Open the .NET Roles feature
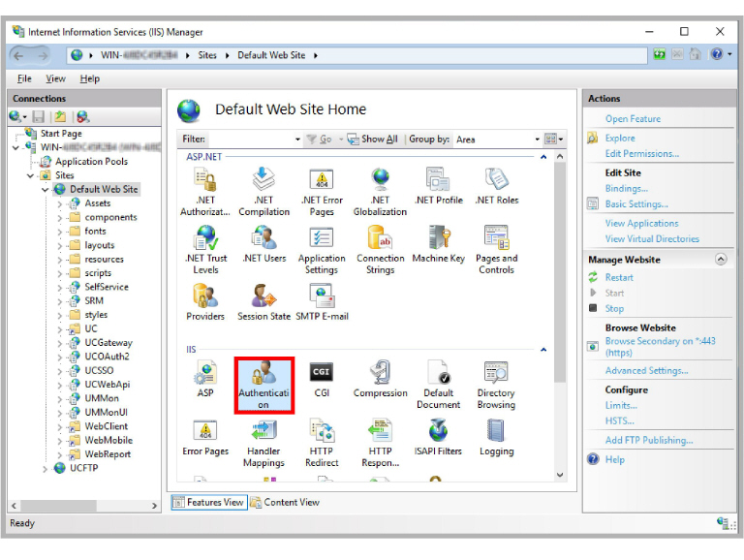Image resolution: width=744 pixels, height=560 pixels. pos(497,186)
